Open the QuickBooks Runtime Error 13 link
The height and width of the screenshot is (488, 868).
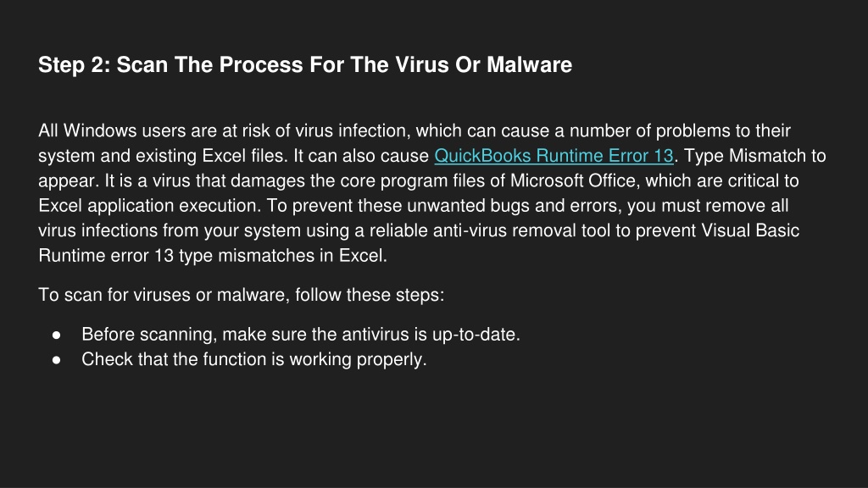click(x=554, y=156)
